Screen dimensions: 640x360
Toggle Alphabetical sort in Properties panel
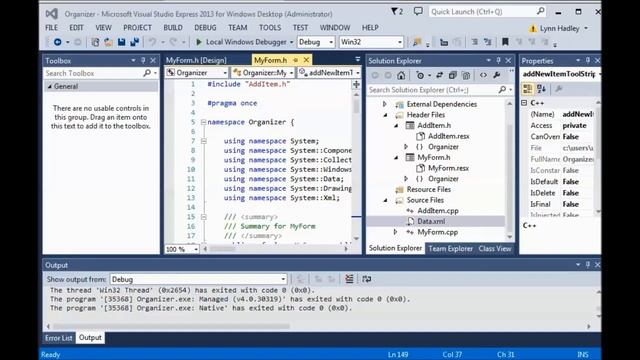[x=542, y=89]
